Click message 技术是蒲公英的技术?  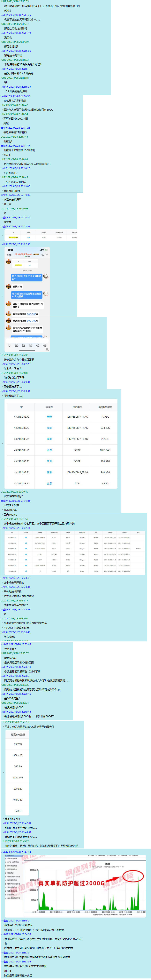click(16, 605)
